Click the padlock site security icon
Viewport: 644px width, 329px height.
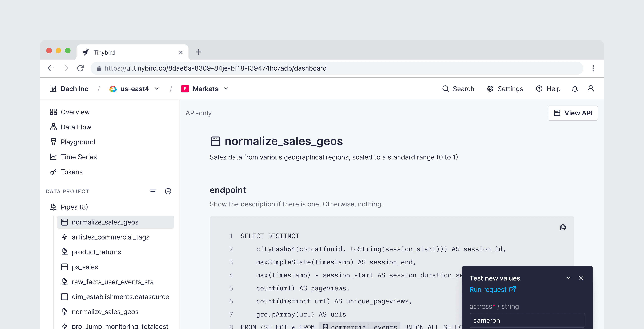click(x=99, y=68)
